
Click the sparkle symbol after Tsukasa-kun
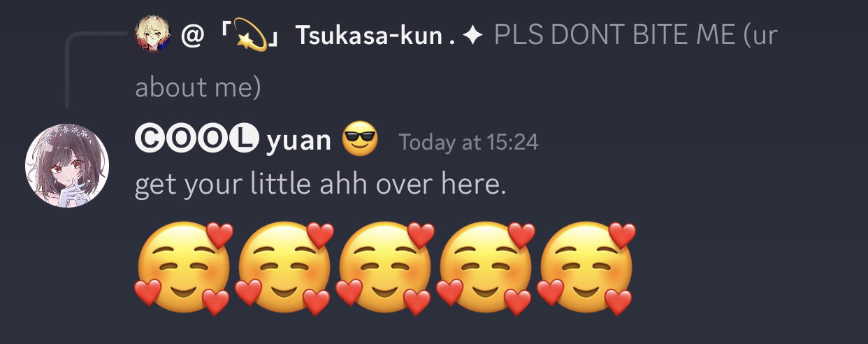[x=472, y=36]
